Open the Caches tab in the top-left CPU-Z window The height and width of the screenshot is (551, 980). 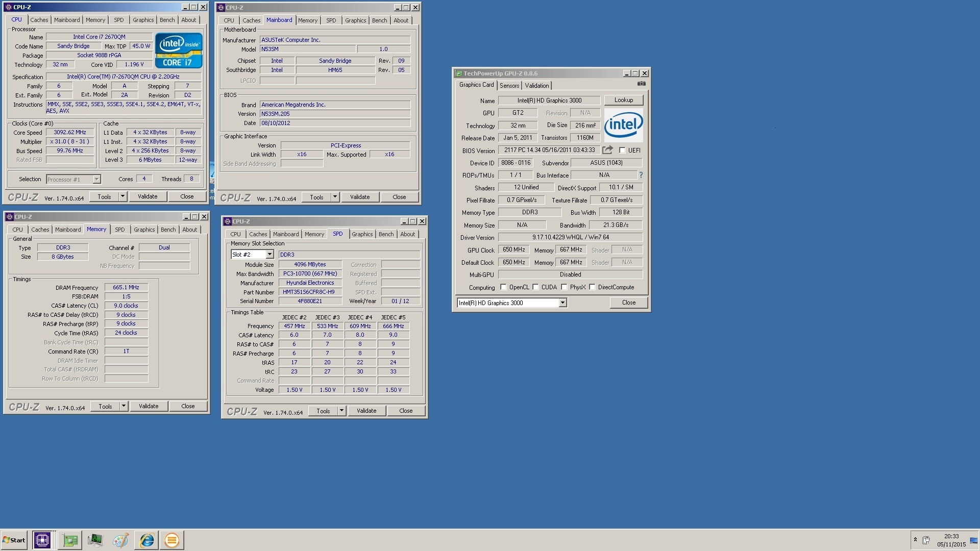pos(39,20)
